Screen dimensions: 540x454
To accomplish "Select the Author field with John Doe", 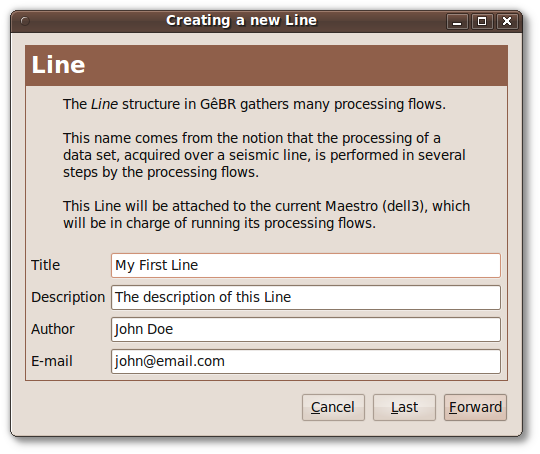I will coord(306,329).
